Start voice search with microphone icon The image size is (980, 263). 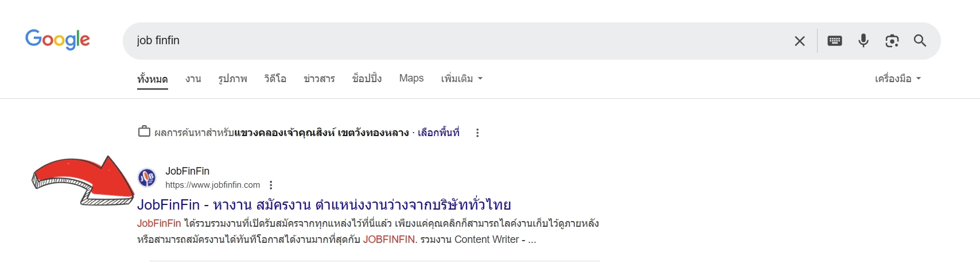[863, 41]
